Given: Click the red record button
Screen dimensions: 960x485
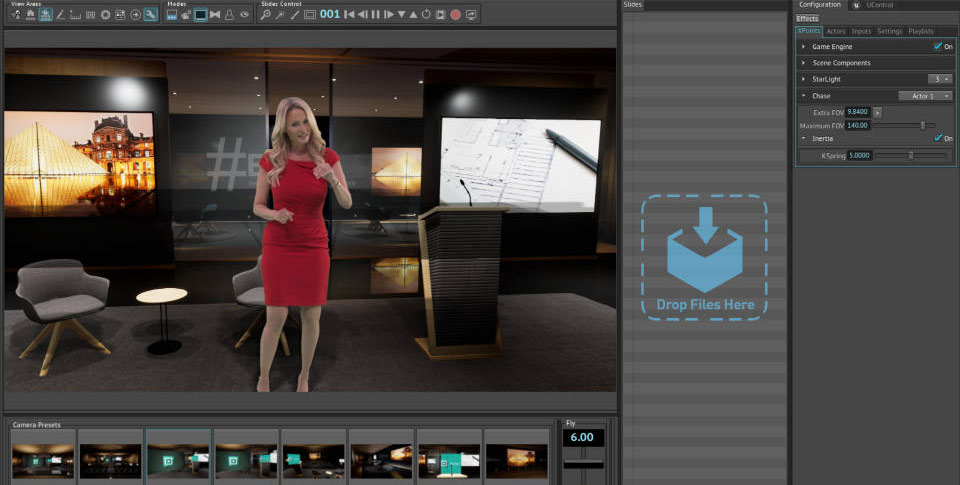Looking at the screenshot, I should coord(456,15).
